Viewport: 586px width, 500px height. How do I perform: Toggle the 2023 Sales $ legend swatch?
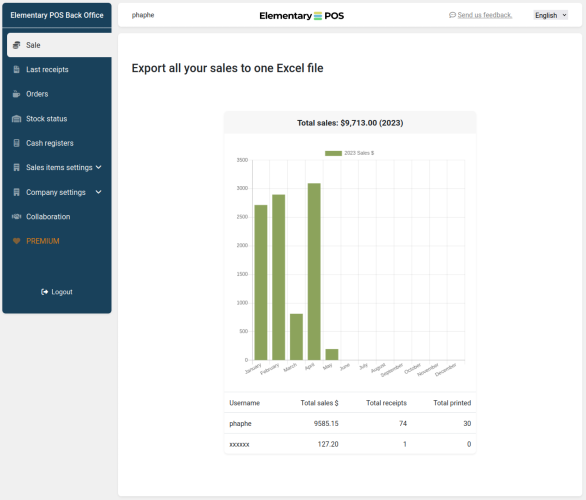click(x=333, y=153)
